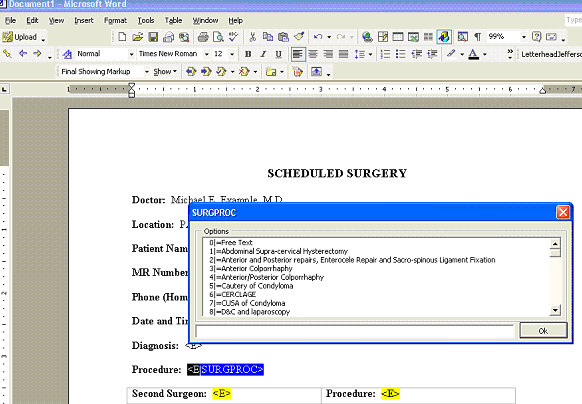Open the Font Color dropdown arrow

[485, 54]
